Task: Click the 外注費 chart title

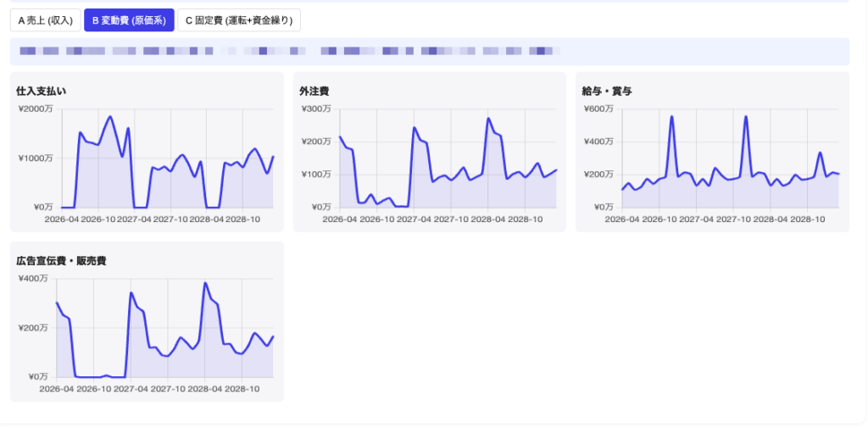Action: coord(310,92)
